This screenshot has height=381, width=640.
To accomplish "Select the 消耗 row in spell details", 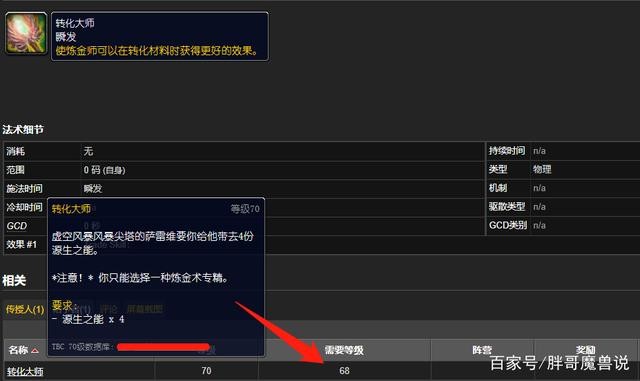I will tap(244, 152).
